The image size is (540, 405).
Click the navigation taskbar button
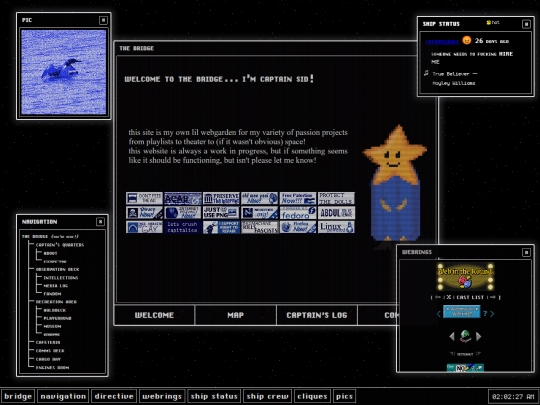[x=63, y=396]
